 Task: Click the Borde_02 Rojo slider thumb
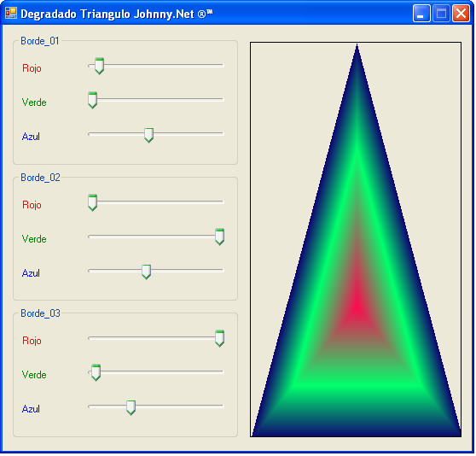pos(93,202)
